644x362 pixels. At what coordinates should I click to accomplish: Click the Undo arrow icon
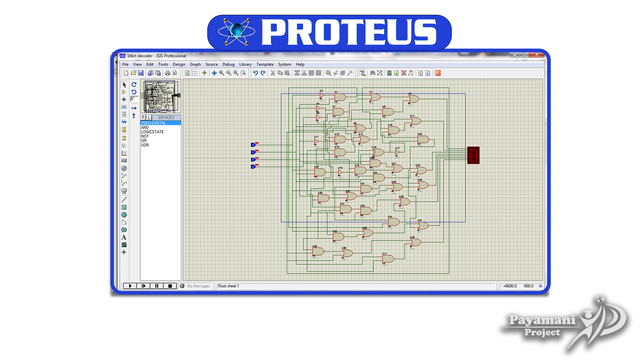(256, 73)
